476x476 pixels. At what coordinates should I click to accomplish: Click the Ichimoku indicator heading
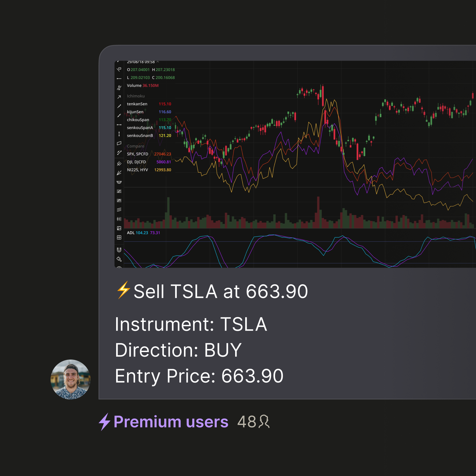136,96
